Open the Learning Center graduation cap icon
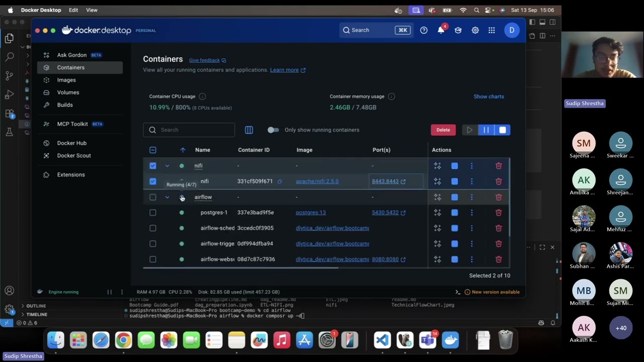 click(x=458, y=30)
